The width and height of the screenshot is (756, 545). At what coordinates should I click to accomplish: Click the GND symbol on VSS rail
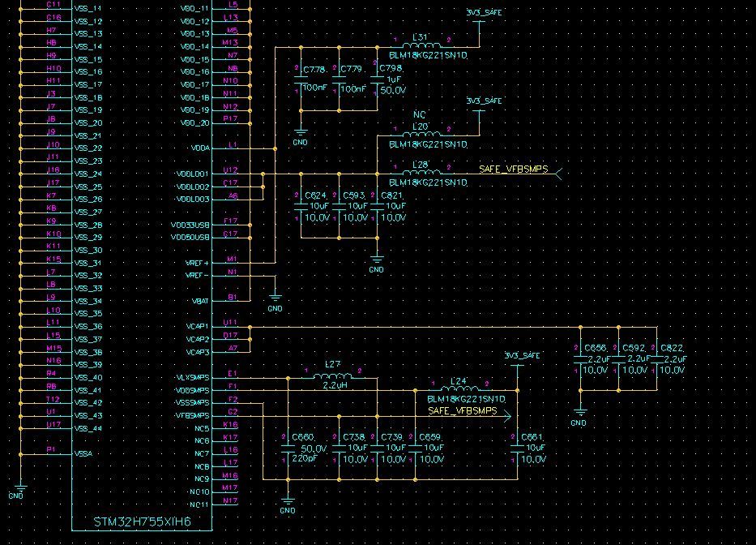click(x=19, y=490)
